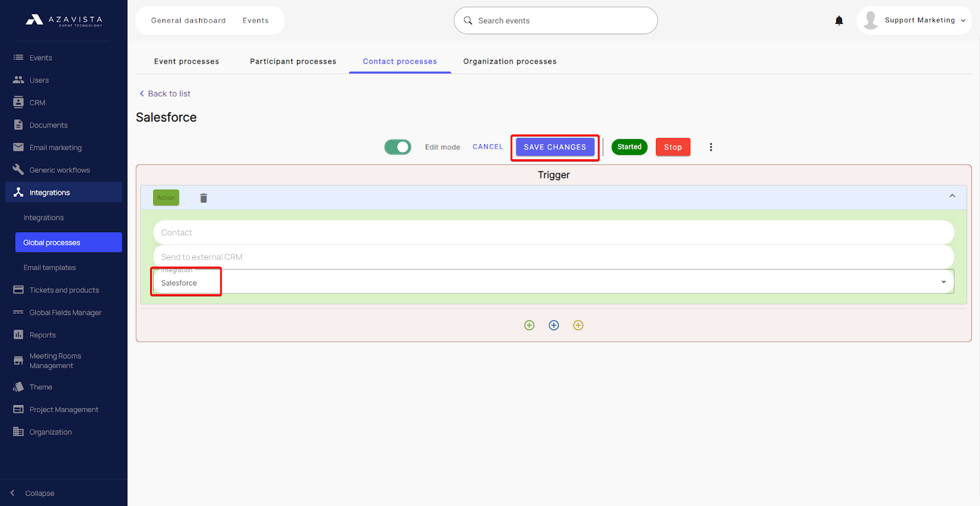Click the Salesforce page title
This screenshot has height=506, width=980.
166,118
